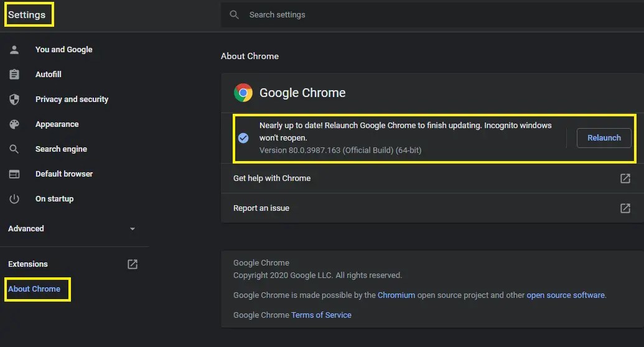Select the Appearance menu item
644x347 pixels.
57,124
